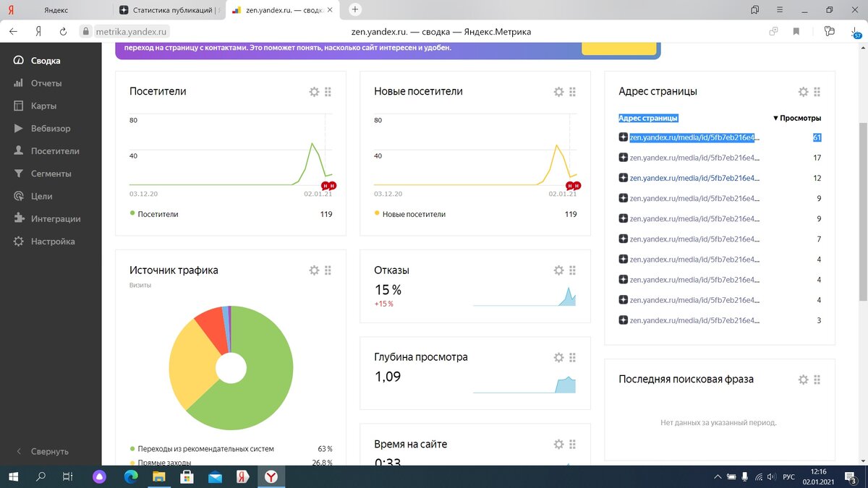The height and width of the screenshot is (488, 868).
Task: Click grid handle icon of Новые посетители widget
Action: pyautogui.click(x=572, y=92)
